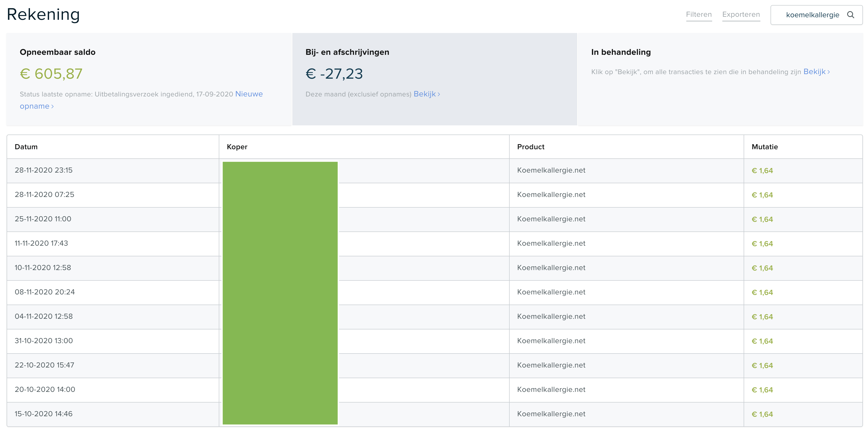The height and width of the screenshot is (434, 868).
Task: Click the search magnifier icon
Action: pos(850,15)
